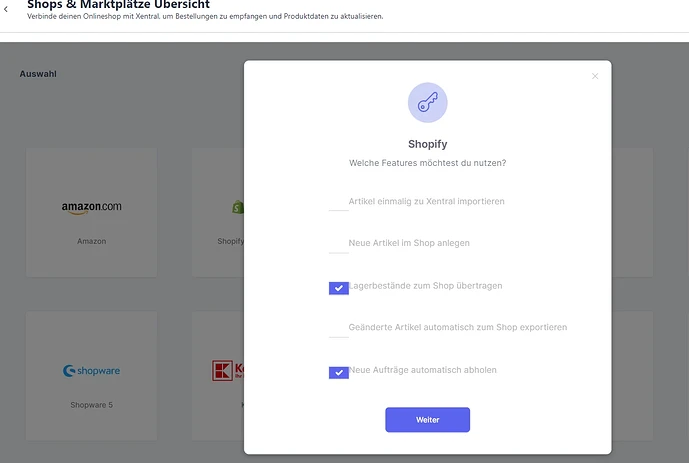Viewport: 689px width, 463px height.
Task: Select the Amazon shop card
Action: tap(91, 212)
